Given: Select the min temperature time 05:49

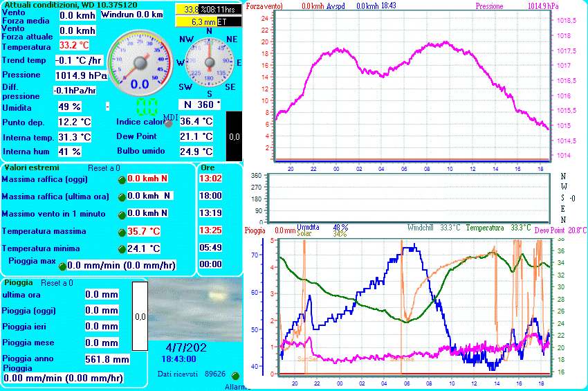Looking at the screenshot, I should click(x=210, y=247).
